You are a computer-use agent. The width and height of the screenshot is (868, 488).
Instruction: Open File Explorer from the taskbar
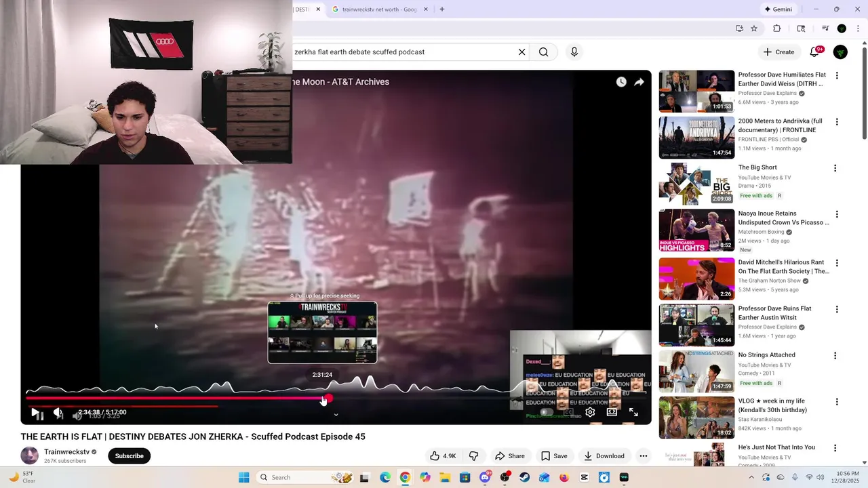[445, 477]
